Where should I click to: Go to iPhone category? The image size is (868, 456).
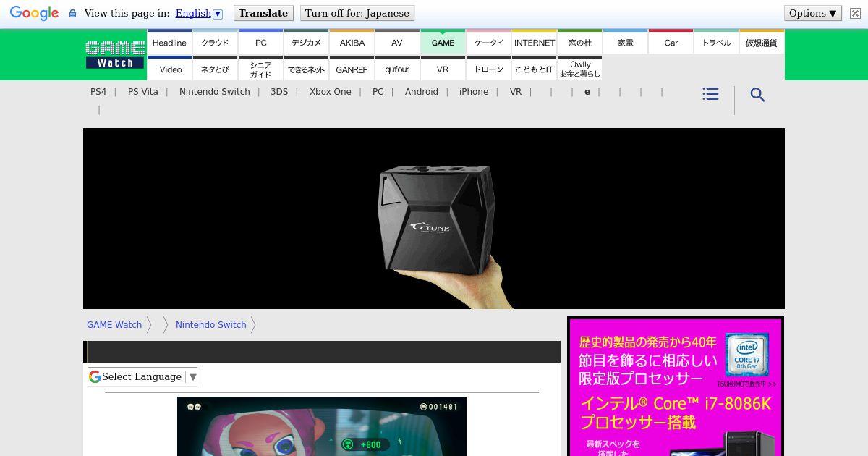(474, 91)
